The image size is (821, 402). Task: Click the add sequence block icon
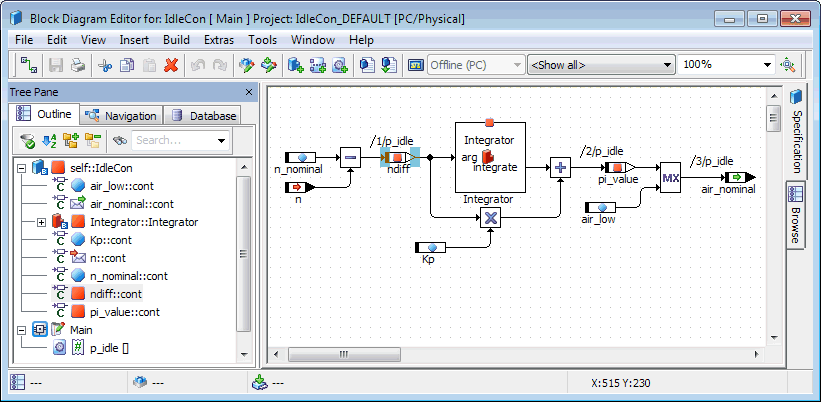[x=318, y=65]
